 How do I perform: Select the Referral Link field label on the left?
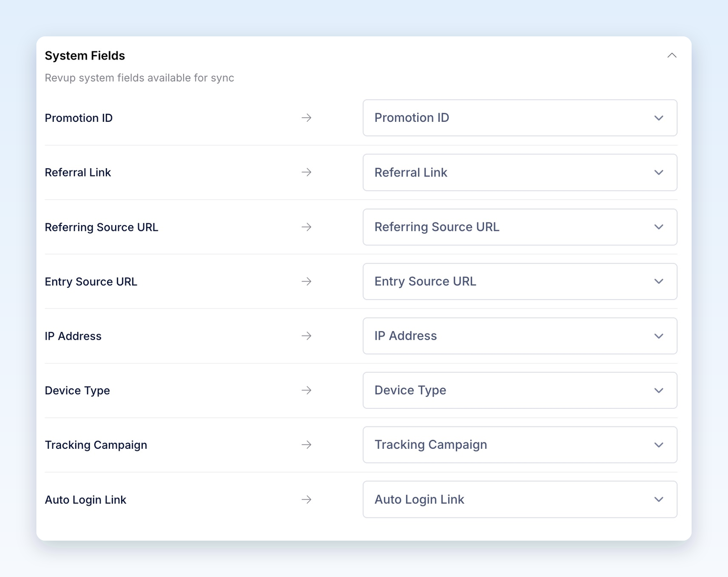click(78, 172)
